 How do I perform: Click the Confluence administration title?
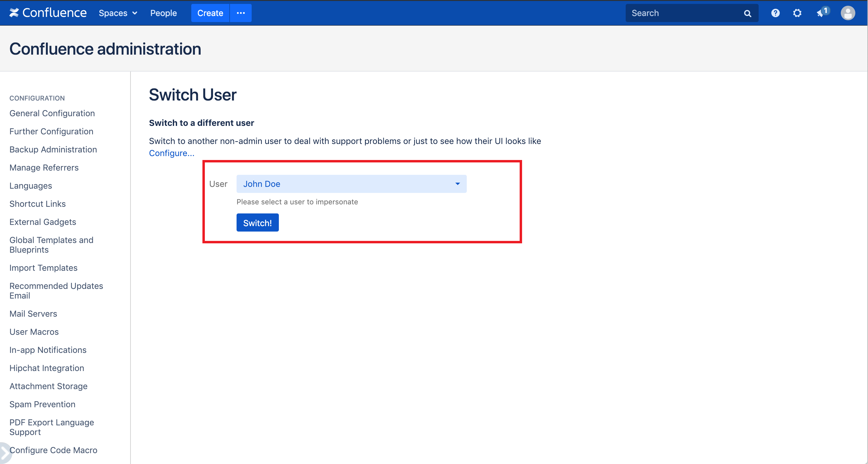[x=105, y=49]
